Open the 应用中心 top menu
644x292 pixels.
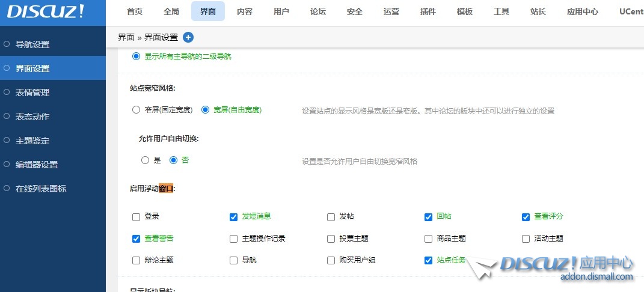coord(582,12)
